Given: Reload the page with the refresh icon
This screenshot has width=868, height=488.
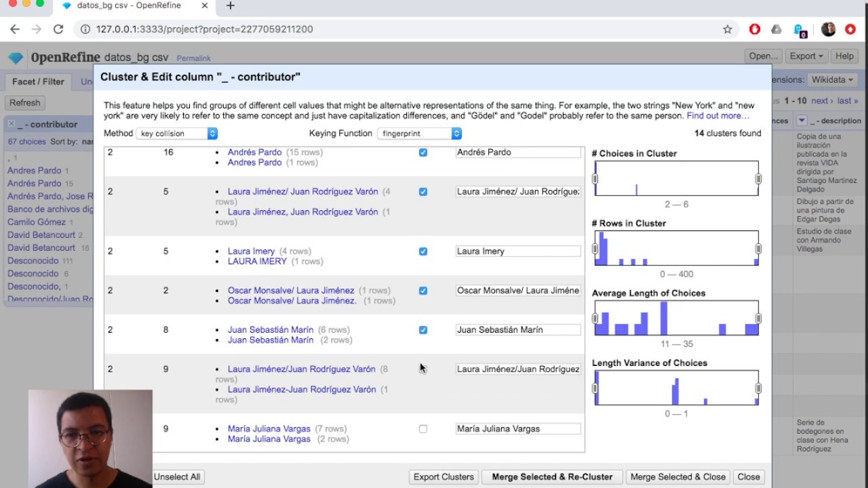Looking at the screenshot, I should (58, 29).
